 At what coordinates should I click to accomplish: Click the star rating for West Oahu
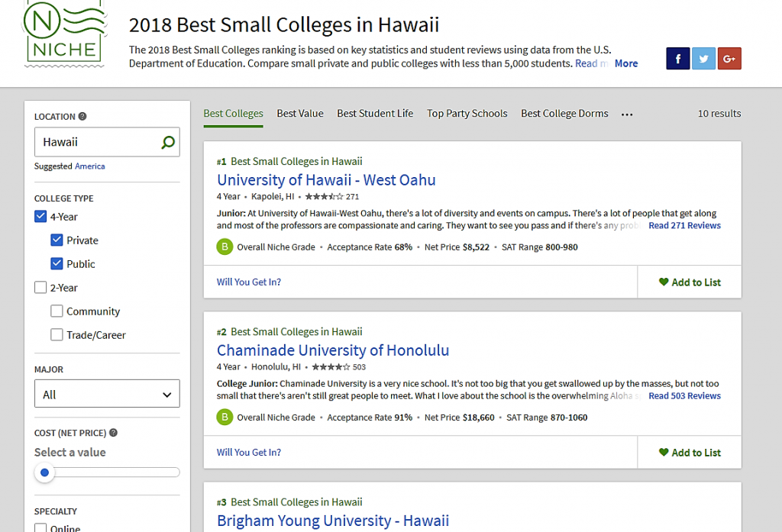pos(324,196)
